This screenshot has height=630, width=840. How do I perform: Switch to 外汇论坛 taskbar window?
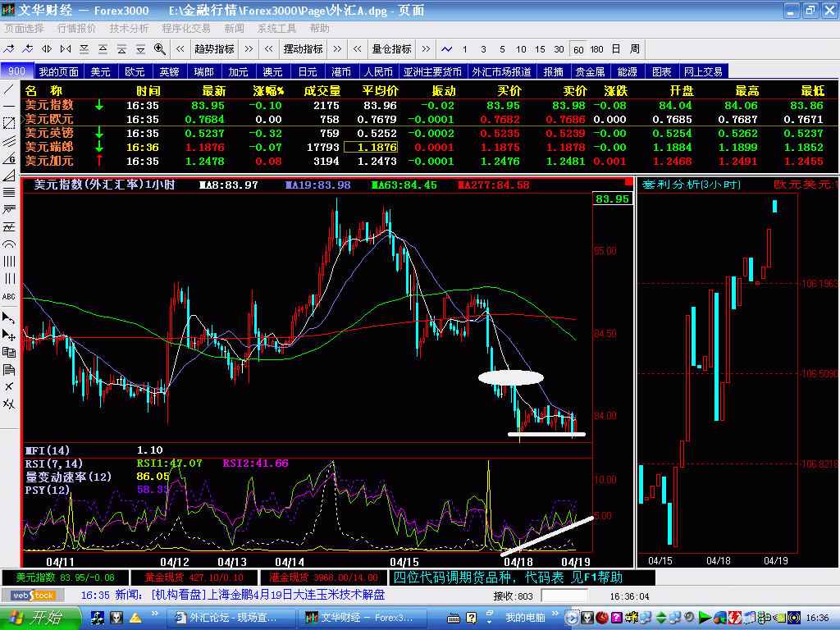231,618
